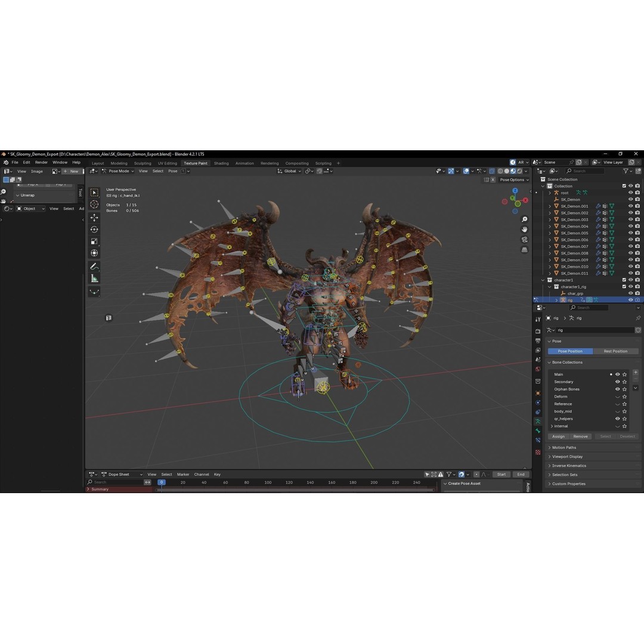Activate the Move tool
Image resolution: width=644 pixels, height=644 pixels.
[94, 218]
